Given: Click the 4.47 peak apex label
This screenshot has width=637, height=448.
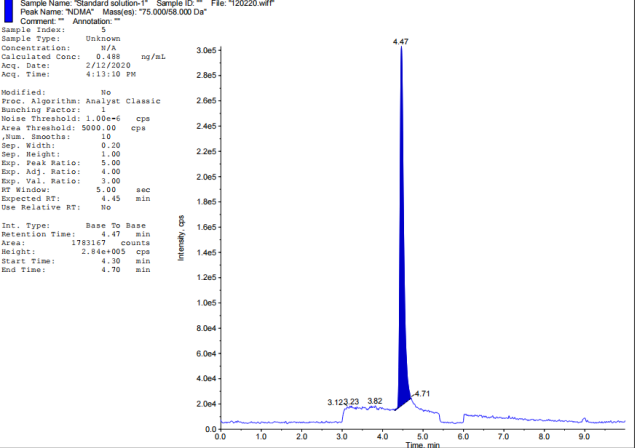Looking at the screenshot, I should (x=401, y=41).
